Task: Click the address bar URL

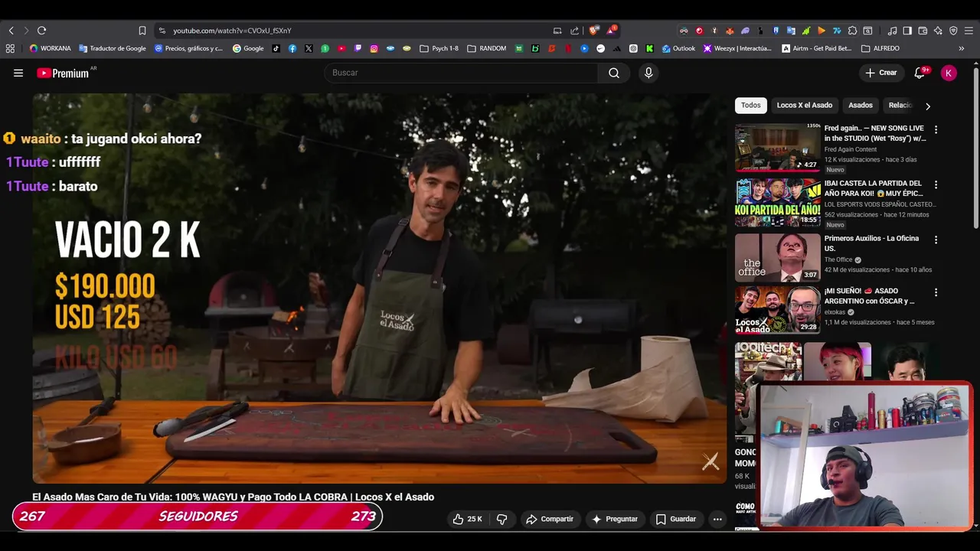Action: point(232,31)
